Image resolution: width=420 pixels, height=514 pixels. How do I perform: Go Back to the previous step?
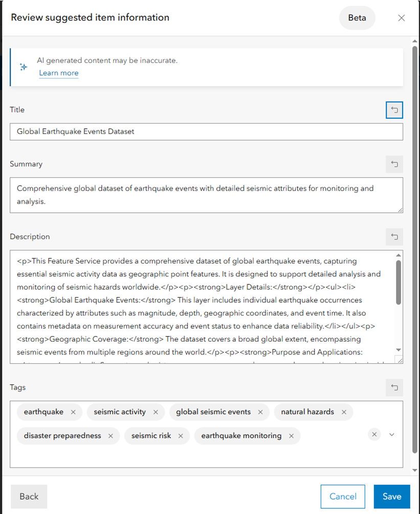point(29,497)
